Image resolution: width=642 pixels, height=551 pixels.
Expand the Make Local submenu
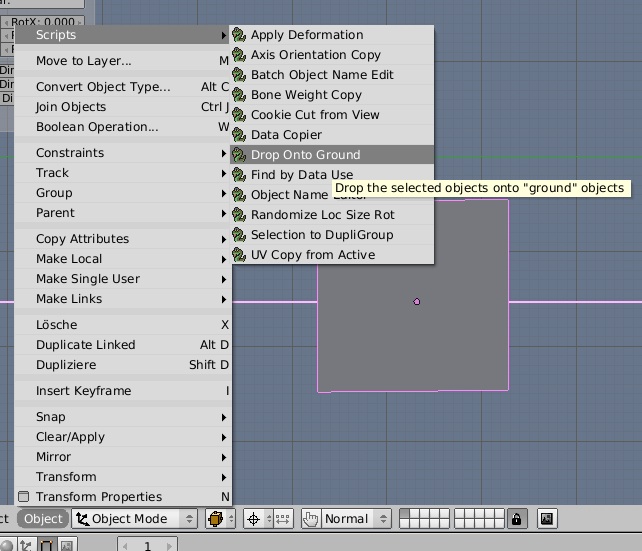click(x=123, y=259)
